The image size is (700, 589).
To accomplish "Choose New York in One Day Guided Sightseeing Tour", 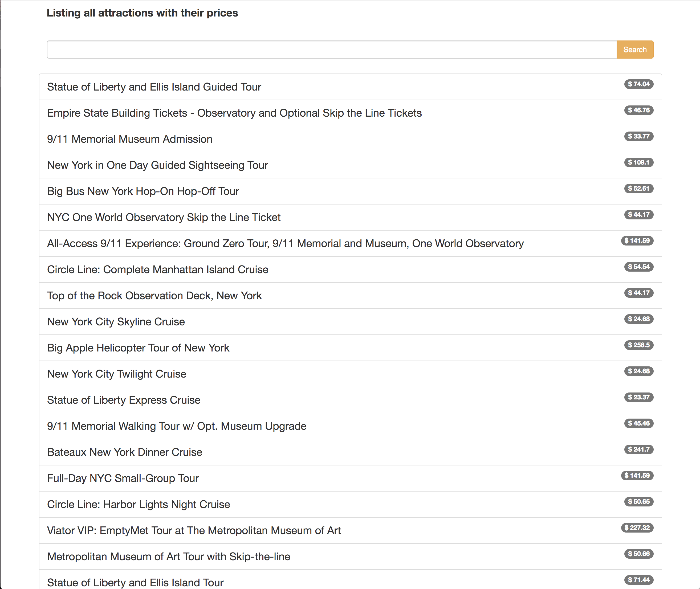I will tap(157, 165).
